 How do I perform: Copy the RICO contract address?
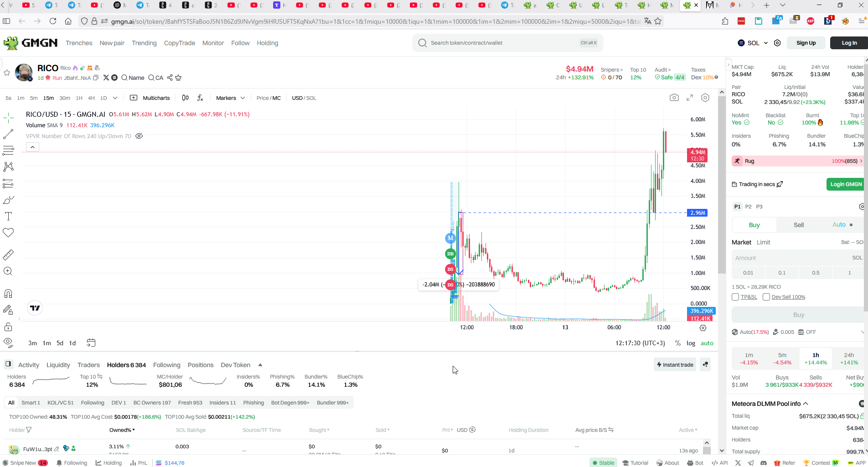pos(96,78)
